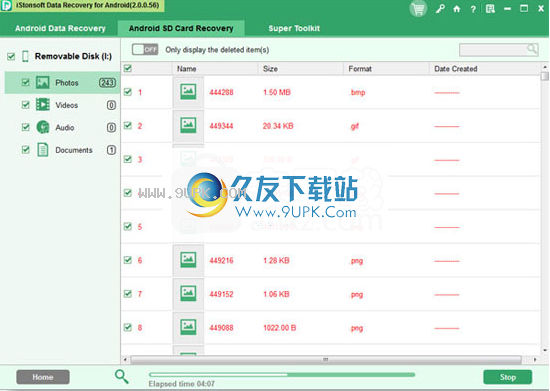Image resolution: width=550 pixels, height=391 pixels.
Task: Uncheck the Photos checkbox
Action: point(25,82)
